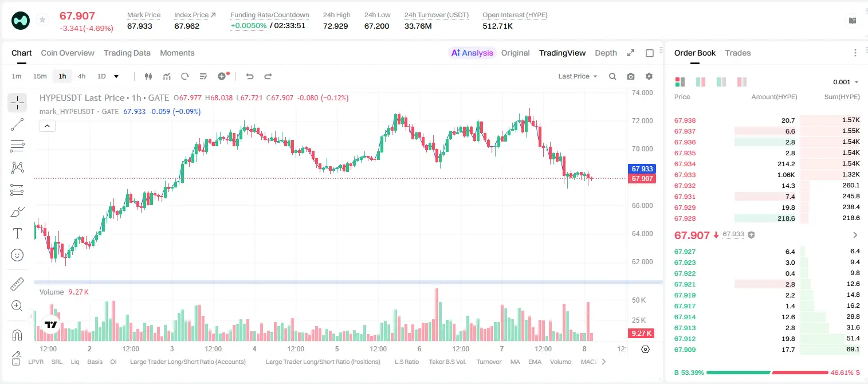This screenshot has width=868, height=384.
Task: Click the undo arrow in chart toolbar
Action: [x=250, y=76]
